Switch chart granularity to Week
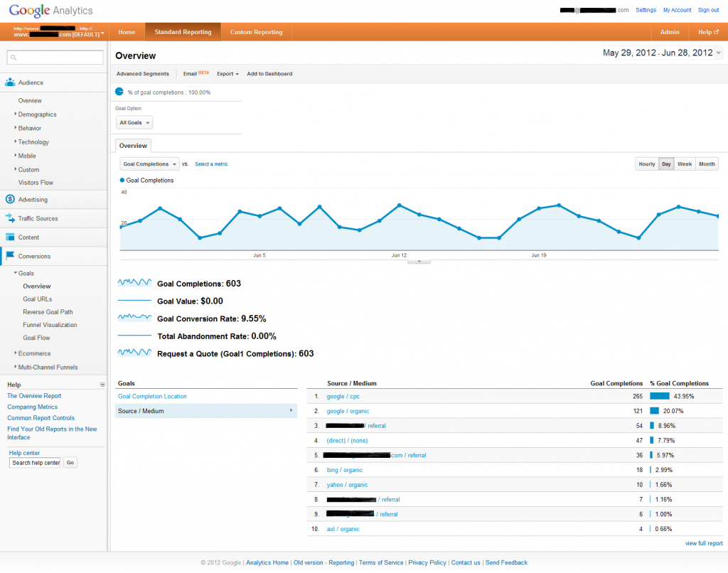Screen dimensions: 728x573 685,164
